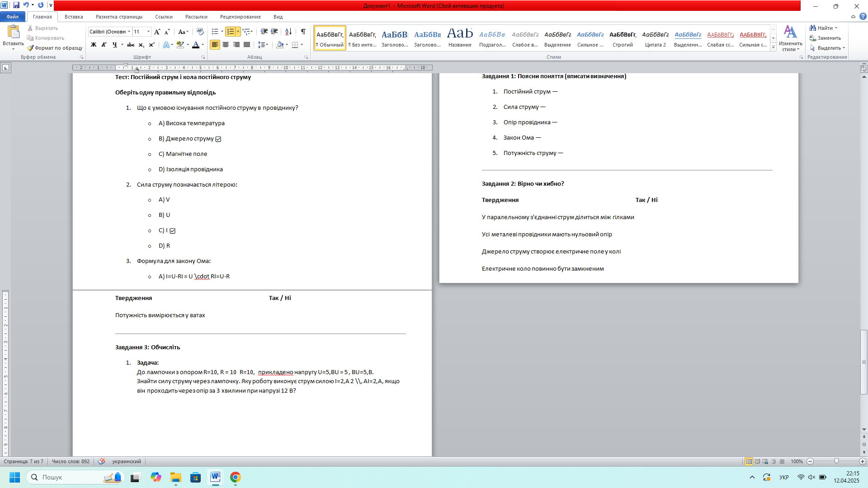Click the Заменить button
868x488 pixels.
(x=826, y=38)
